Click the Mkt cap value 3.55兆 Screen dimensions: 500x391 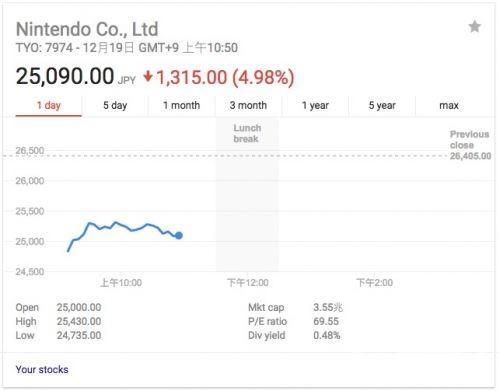(328, 307)
